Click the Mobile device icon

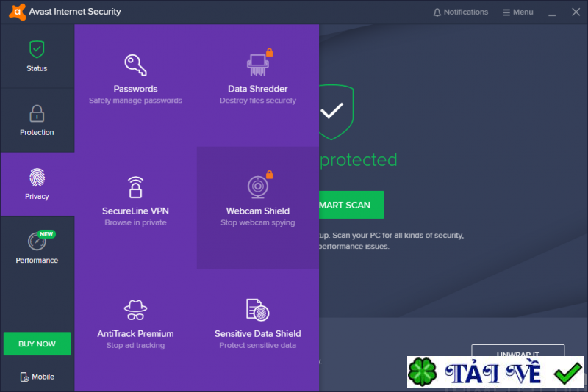click(x=24, y=377)
